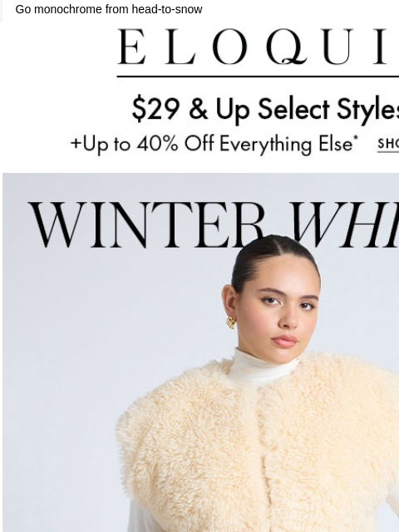
Task: Click the white turtleneck collar
Action: [263, 367]
